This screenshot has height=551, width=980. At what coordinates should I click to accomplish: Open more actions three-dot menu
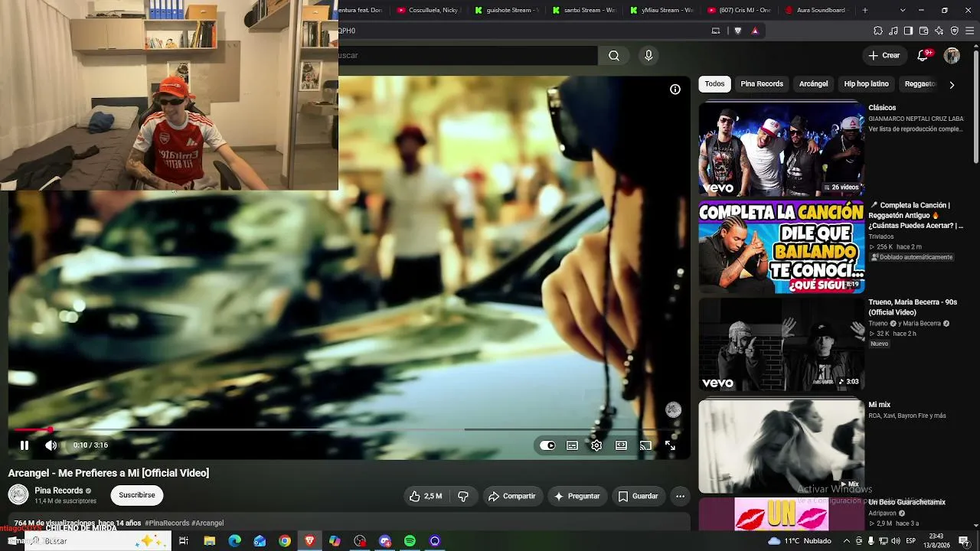tap(680, 496)
